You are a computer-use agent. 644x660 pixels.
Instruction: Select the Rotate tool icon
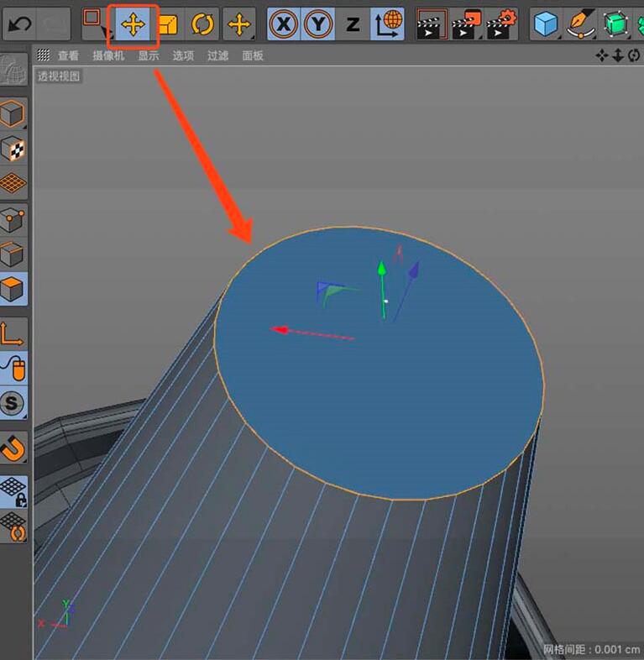202,24
